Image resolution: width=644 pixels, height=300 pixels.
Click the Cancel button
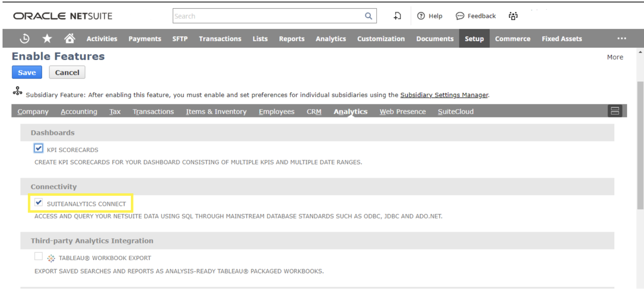click(67, 72)
